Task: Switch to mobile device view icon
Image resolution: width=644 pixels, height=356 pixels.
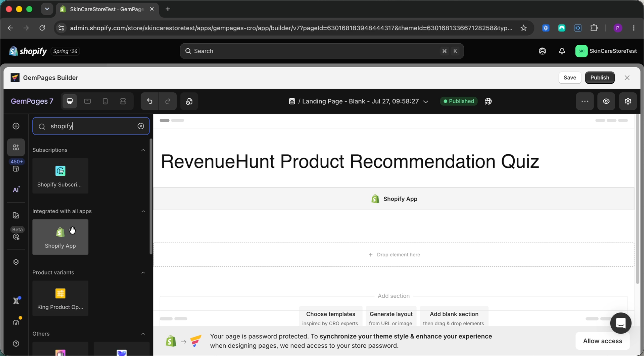Action: [105, 101]
